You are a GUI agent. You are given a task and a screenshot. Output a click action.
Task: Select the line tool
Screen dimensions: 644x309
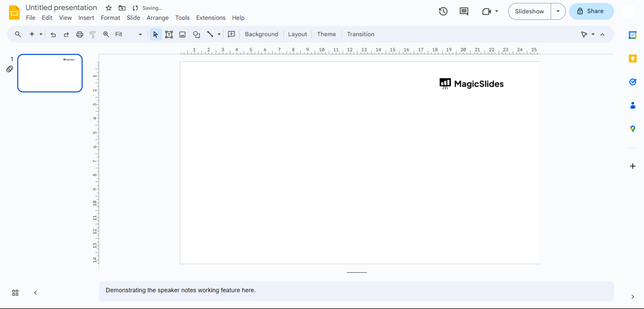pos(210,34)
